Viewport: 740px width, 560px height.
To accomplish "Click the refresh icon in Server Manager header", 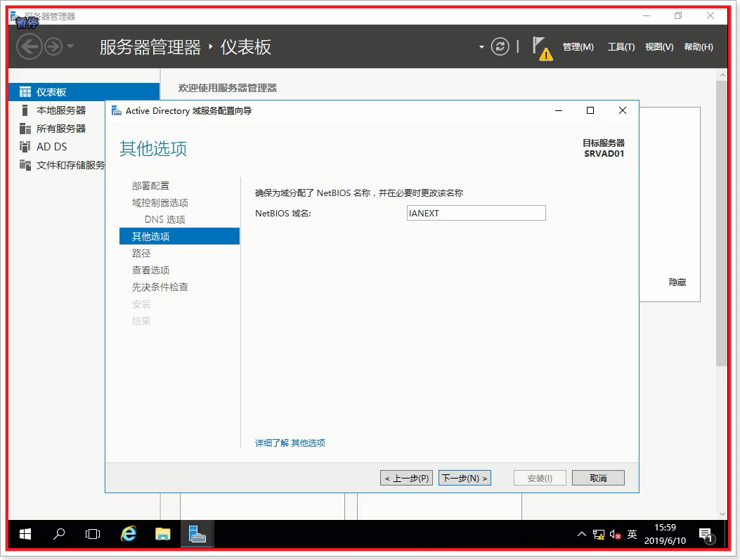I will coord(500,46).
